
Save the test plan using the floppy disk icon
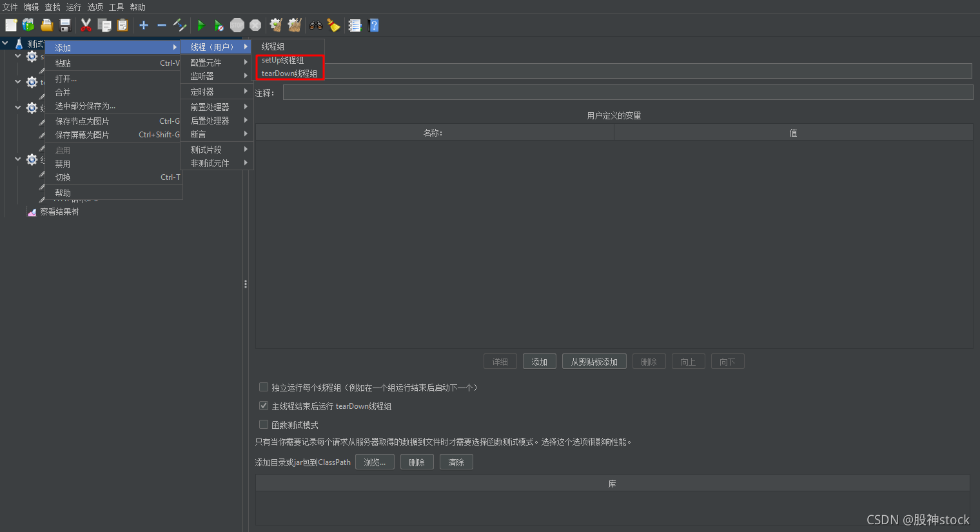[65, 25]
